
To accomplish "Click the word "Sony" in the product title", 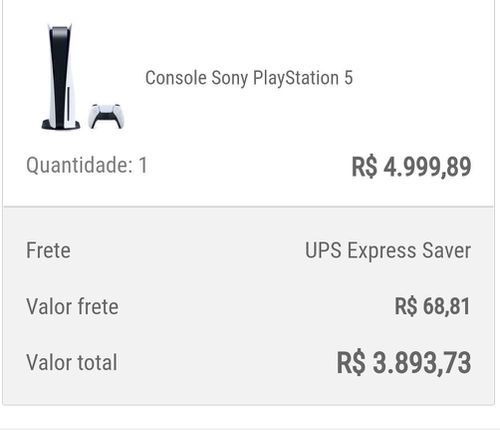I will [230, 79].
